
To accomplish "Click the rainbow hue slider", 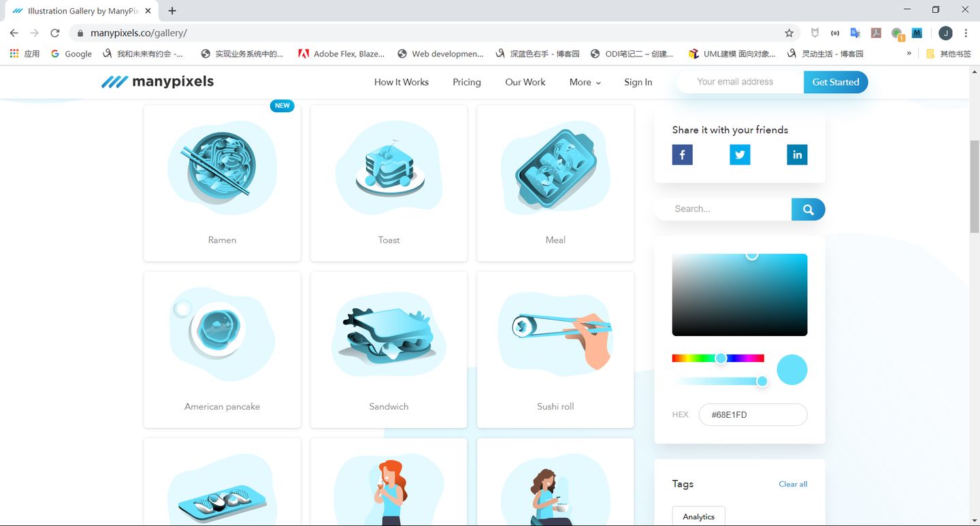I will (718, 358).
